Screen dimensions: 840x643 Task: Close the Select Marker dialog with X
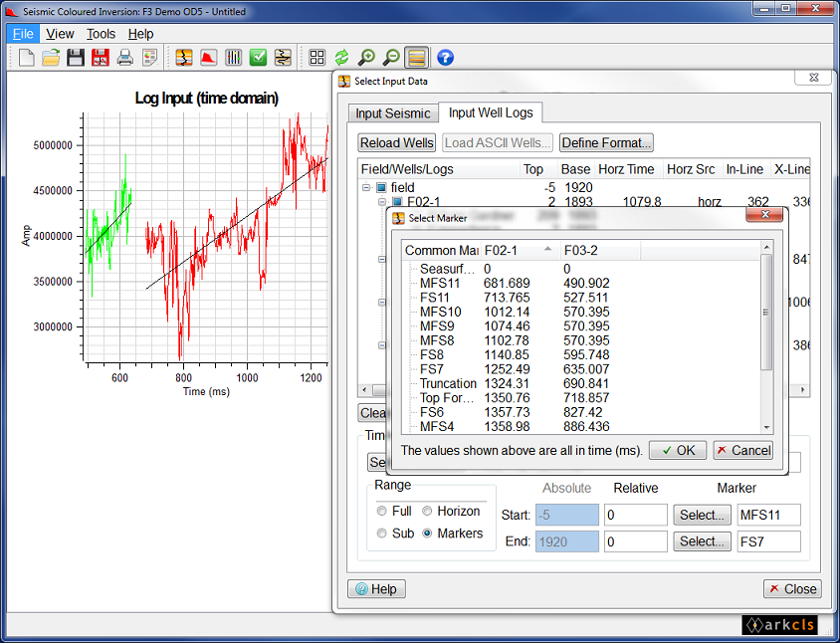click(x=765, y=215)
